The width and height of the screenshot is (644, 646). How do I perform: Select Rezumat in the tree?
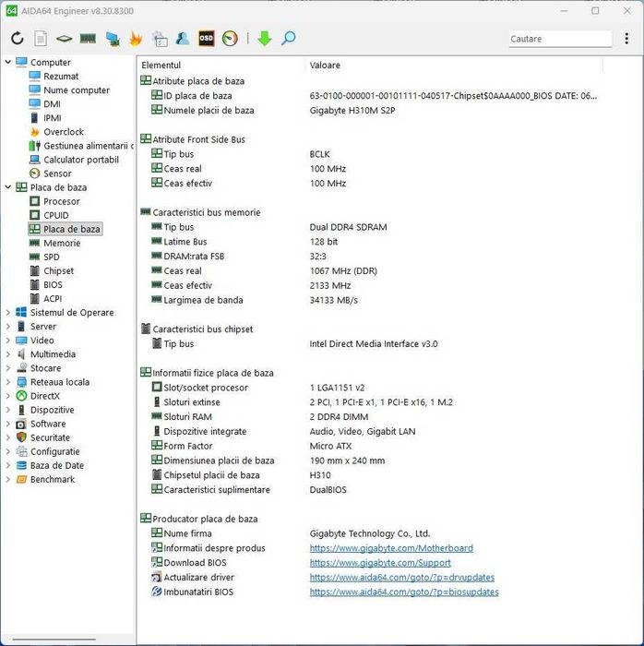point(61,77)
